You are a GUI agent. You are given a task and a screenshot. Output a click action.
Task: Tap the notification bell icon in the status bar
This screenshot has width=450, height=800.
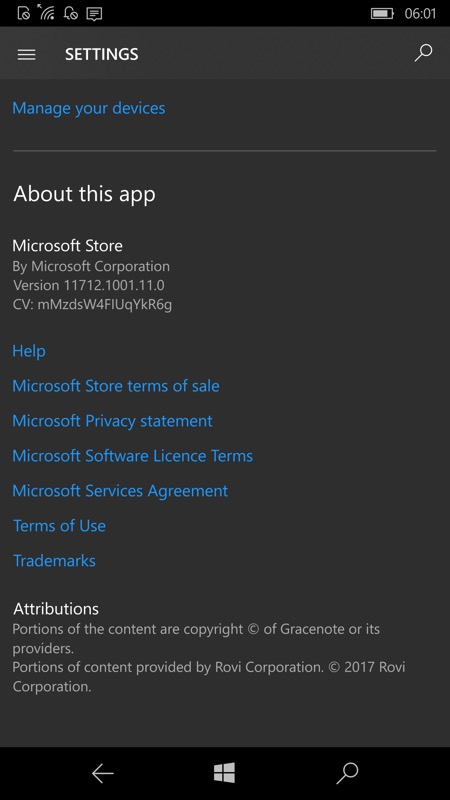pyautogui.click(x=70, y=13)
